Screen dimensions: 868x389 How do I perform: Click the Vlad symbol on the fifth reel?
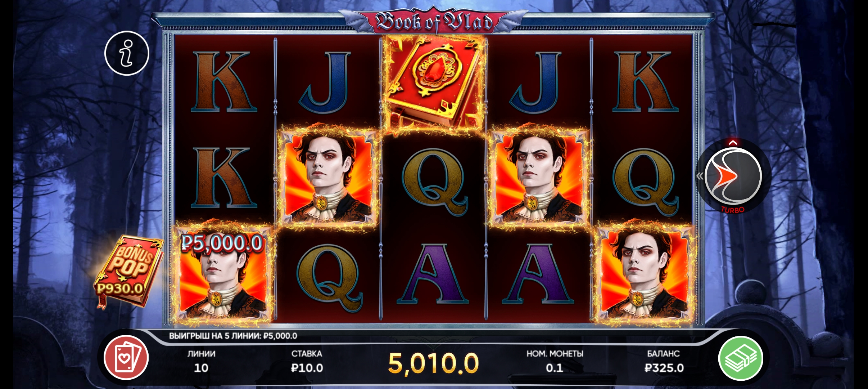(x=644, y=274)
